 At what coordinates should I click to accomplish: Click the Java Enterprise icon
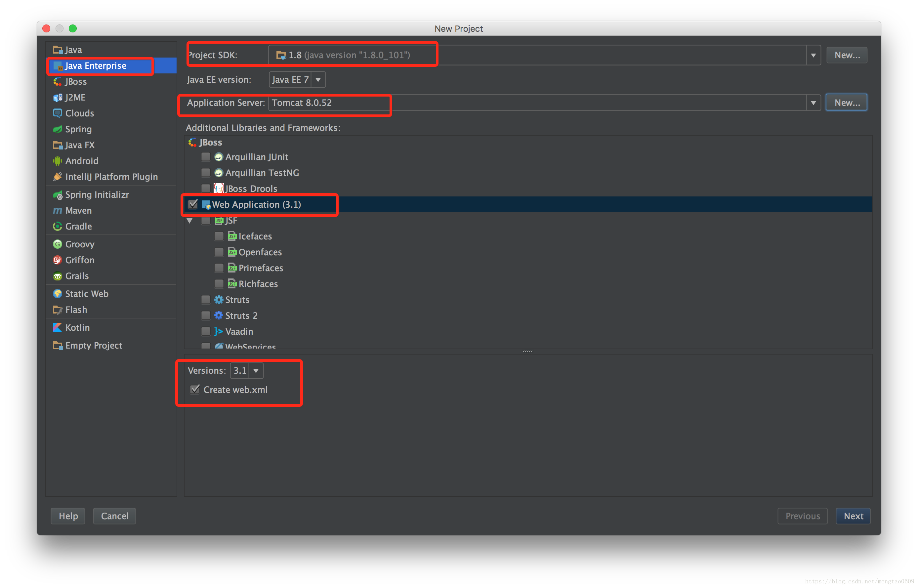[58, 66]
